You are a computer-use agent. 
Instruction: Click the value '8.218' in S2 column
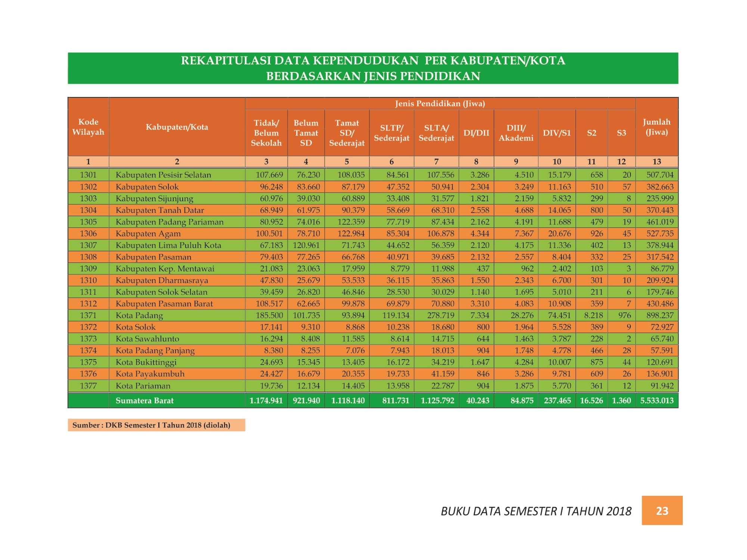[x=594, y=315]
